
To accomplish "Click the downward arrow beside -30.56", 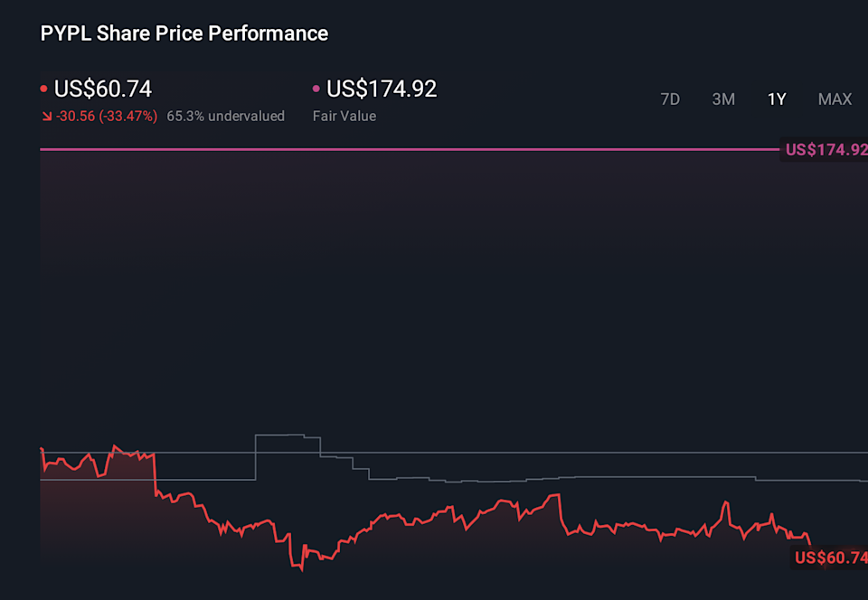I will [48, 117].
